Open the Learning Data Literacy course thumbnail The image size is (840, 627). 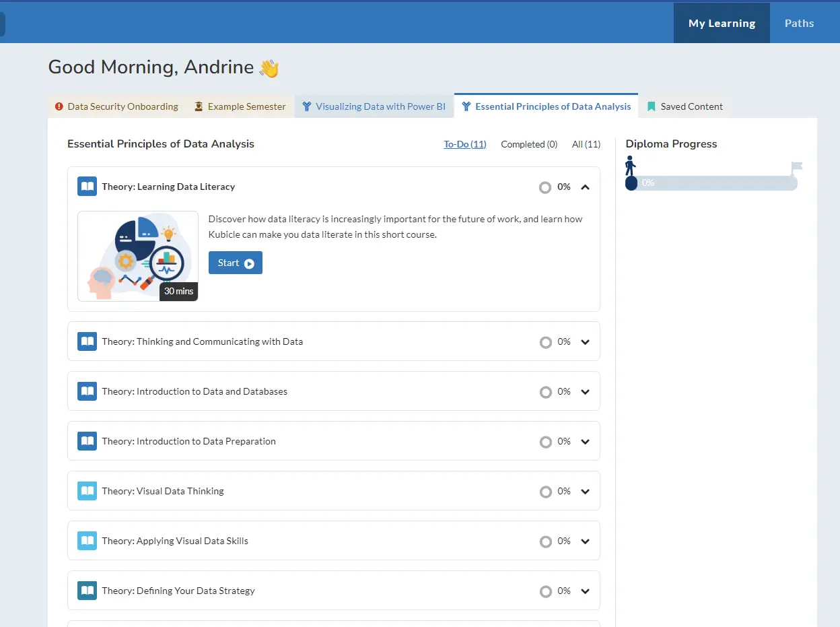tap(138, 256)
